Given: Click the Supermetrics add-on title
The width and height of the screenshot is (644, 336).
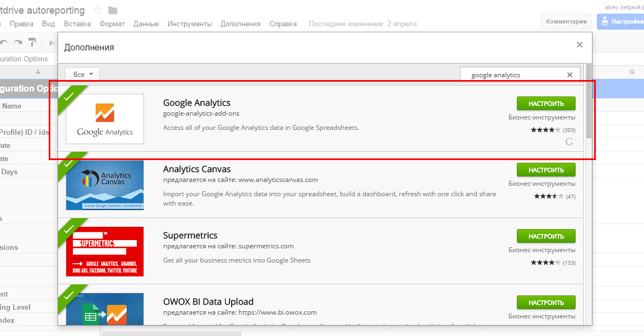Looking at the screenshot, I should pos(190,235).
